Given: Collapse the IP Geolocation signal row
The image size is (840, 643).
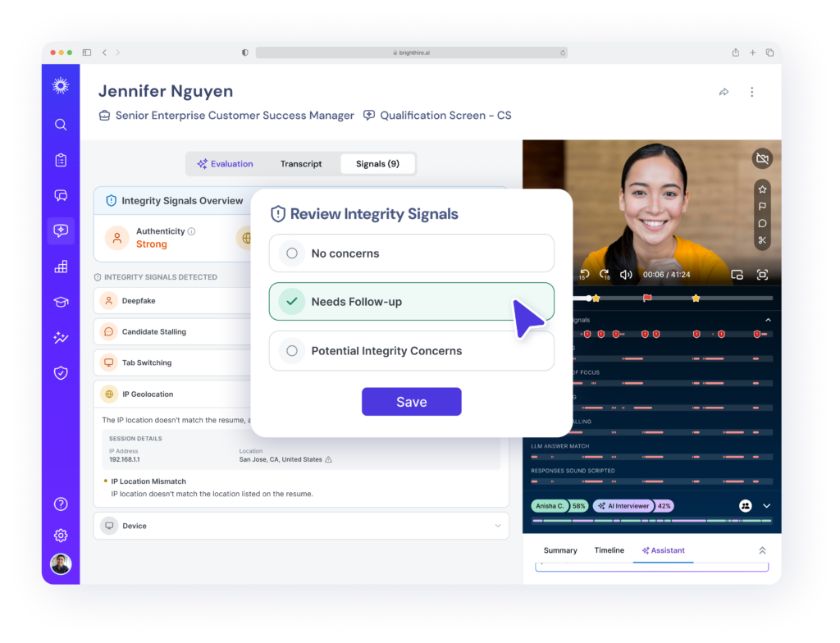Looking at the screenshot, I should coord(172,394).
